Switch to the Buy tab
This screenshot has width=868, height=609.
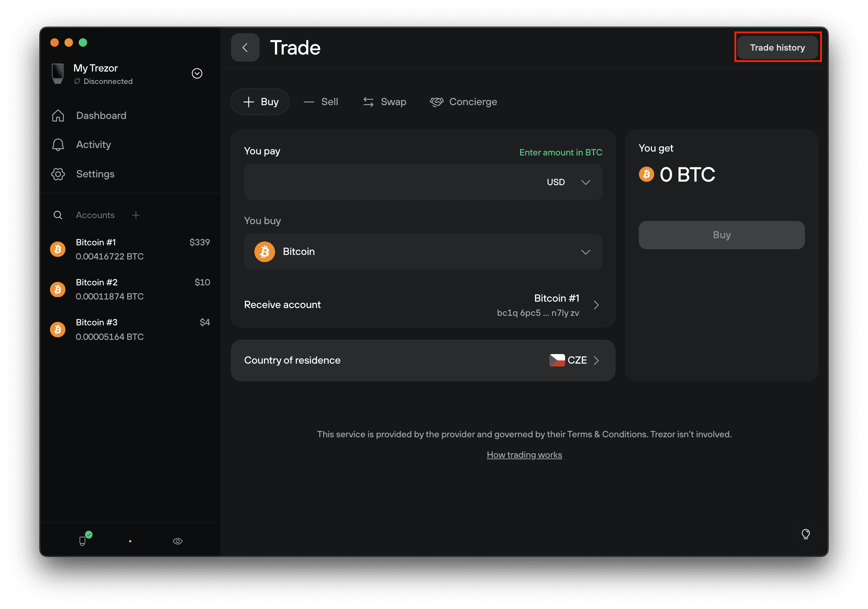pyautogui.click(x=260, y=102)
